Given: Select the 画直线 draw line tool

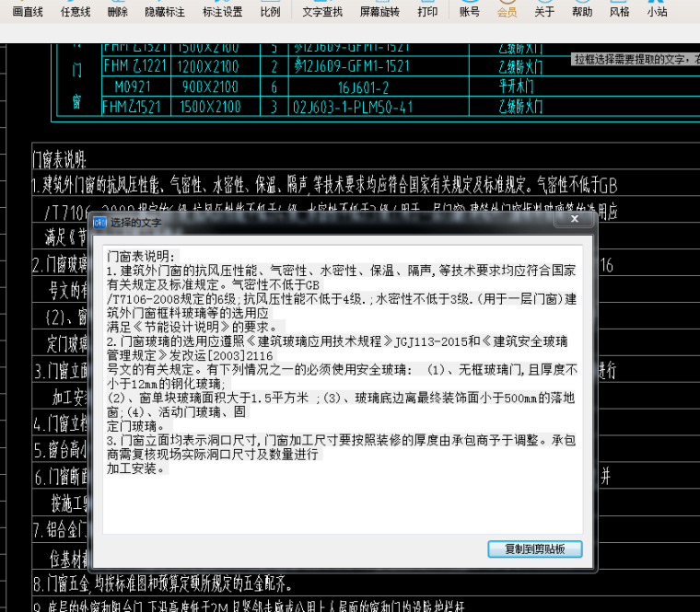Looking at the screenshot, I should 28,12.
